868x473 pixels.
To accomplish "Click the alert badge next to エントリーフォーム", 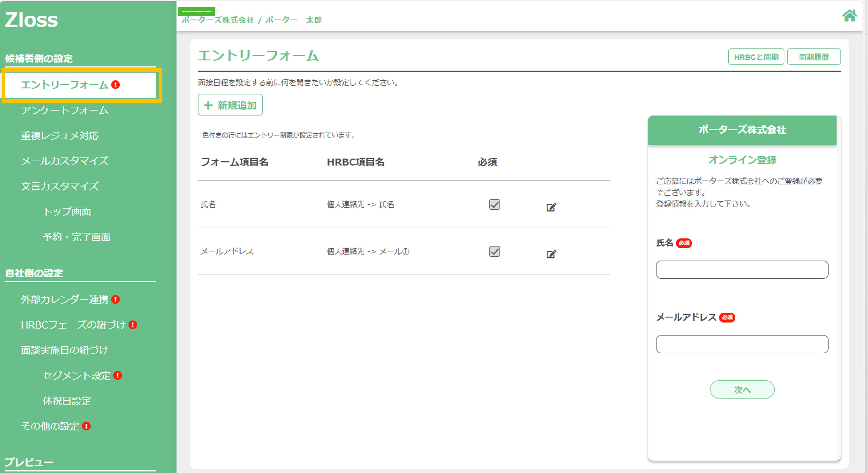I will 115,84.
